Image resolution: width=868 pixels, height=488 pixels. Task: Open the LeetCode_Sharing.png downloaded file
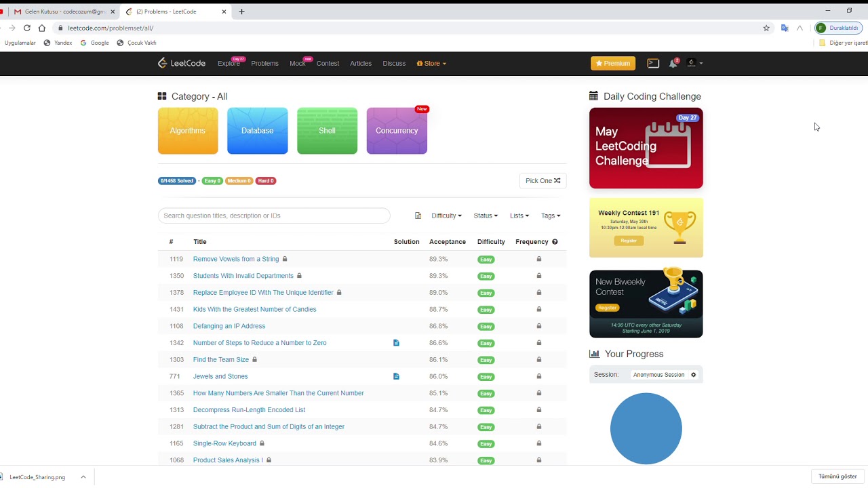(38, 477)
